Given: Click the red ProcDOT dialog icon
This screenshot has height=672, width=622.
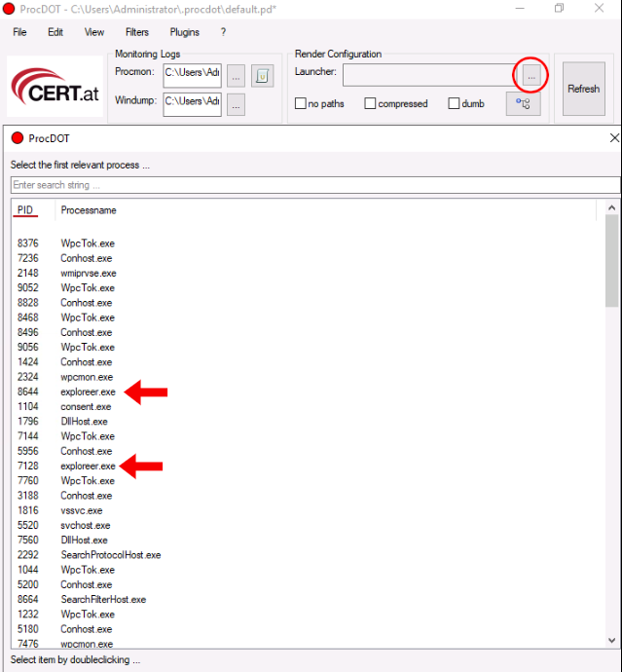Looking at the screenshot, I should (18, 138).
